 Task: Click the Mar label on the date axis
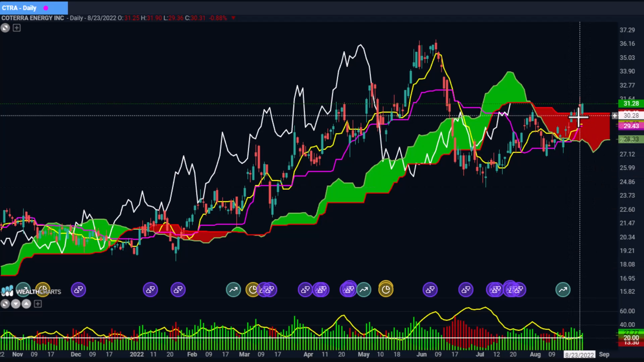[244, 355]
